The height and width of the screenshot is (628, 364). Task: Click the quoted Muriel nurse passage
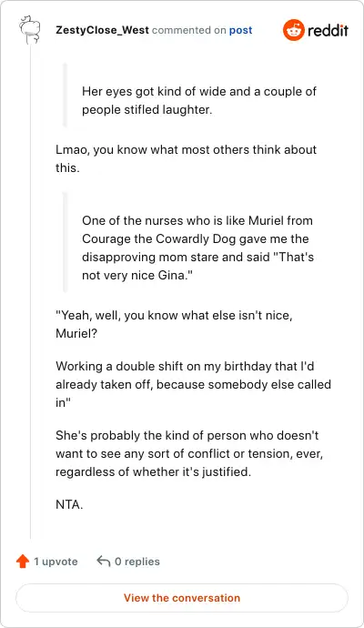pos(197,248)
